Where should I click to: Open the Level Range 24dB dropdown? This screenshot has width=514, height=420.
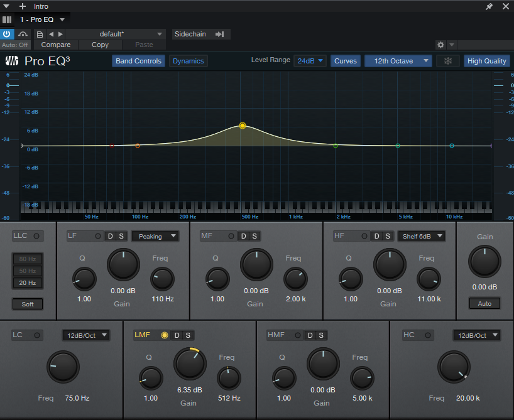(x=310, y=61)
